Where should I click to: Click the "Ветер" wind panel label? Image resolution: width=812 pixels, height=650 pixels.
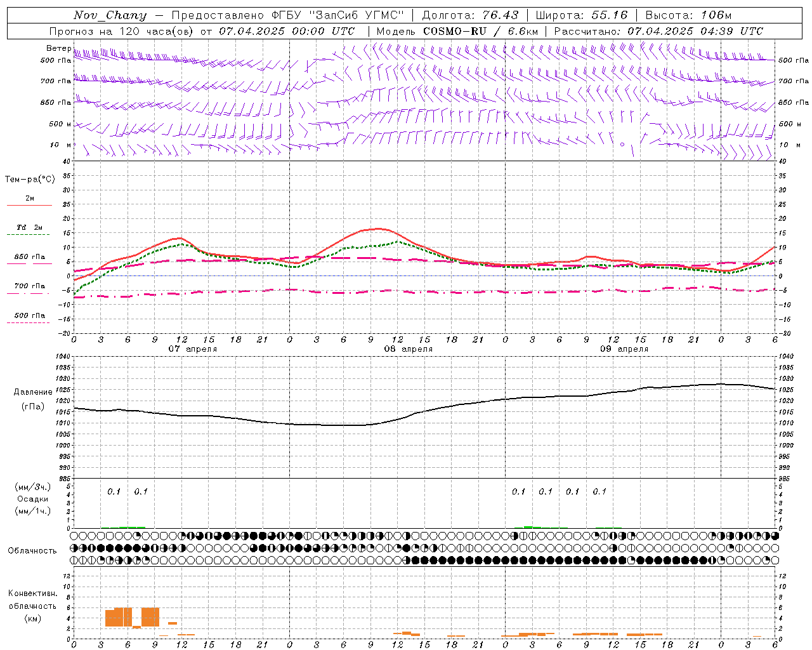[x=58, y=48]
